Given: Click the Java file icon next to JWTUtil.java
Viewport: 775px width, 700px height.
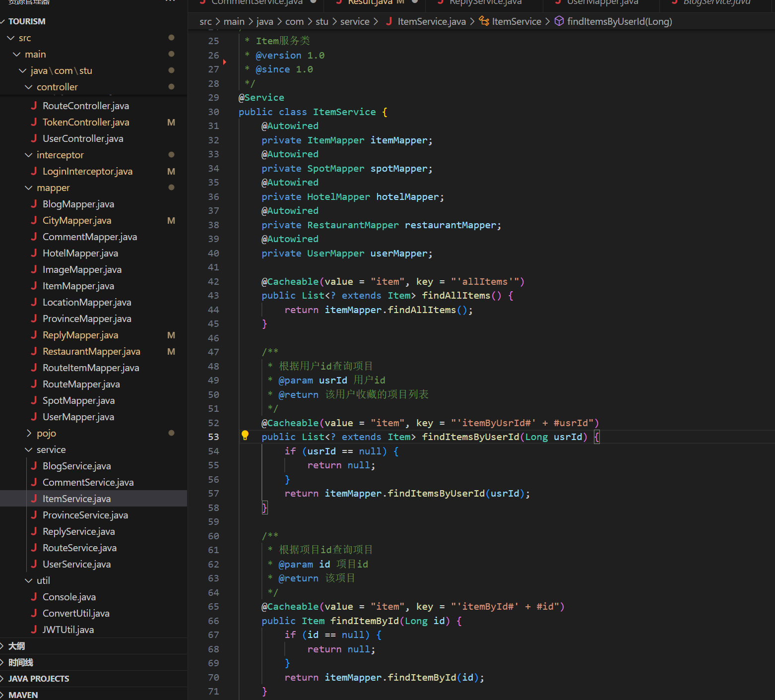Looking at the screenshot, I should [x=34, y=629].
